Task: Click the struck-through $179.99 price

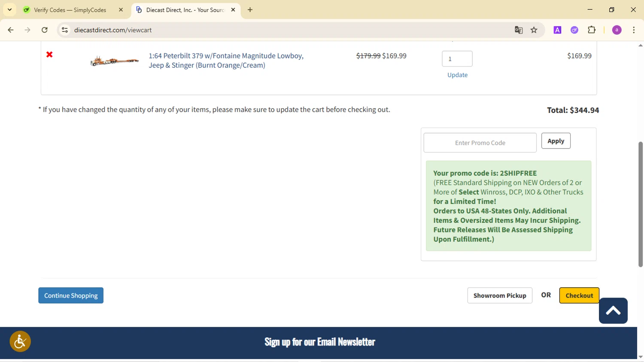Action: click(368, 56)
